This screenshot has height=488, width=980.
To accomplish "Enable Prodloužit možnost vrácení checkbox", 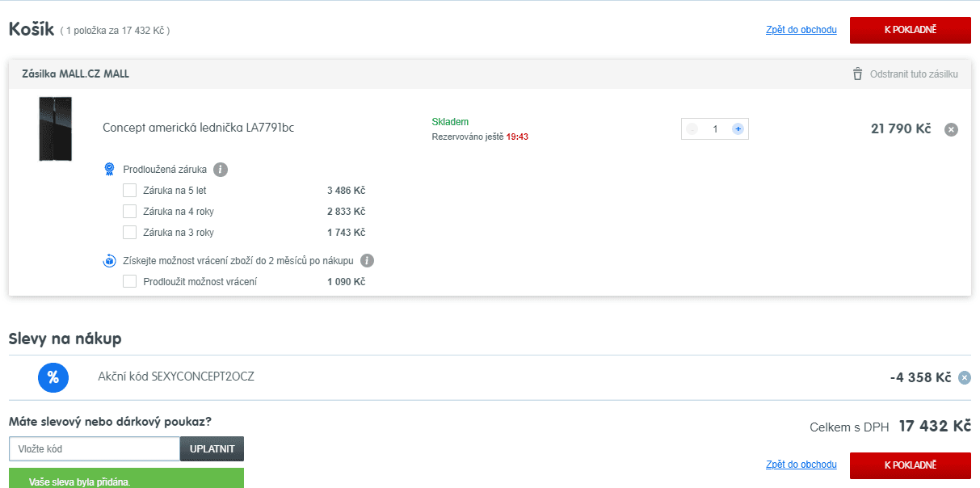I will [x=129, y=282].
